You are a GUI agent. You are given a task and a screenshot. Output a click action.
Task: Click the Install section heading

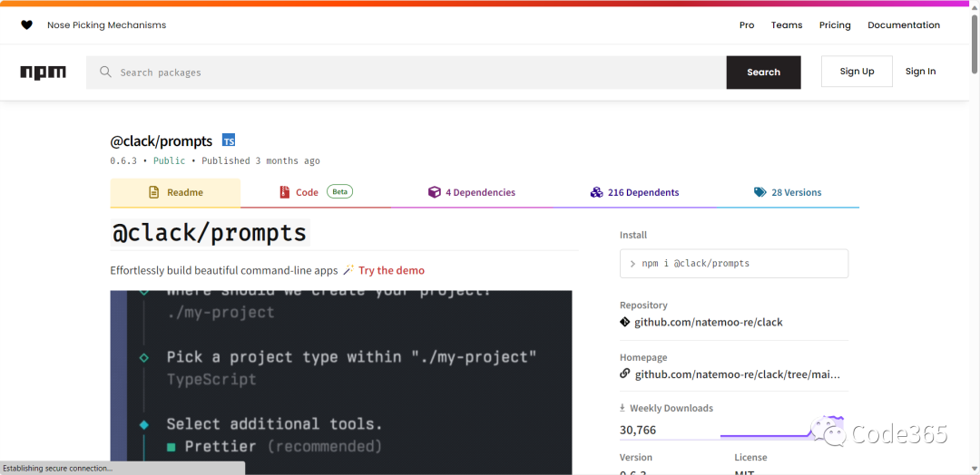point(633,236)
